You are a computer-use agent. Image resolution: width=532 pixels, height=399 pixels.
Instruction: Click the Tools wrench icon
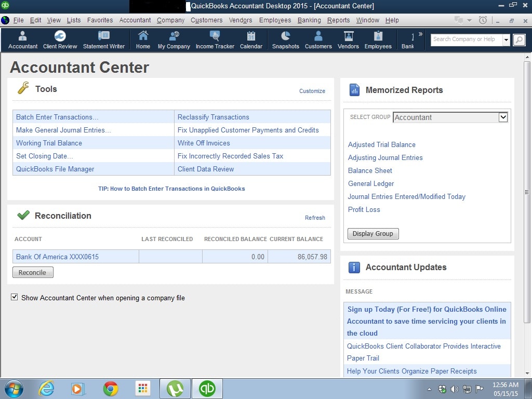point(23,88)
